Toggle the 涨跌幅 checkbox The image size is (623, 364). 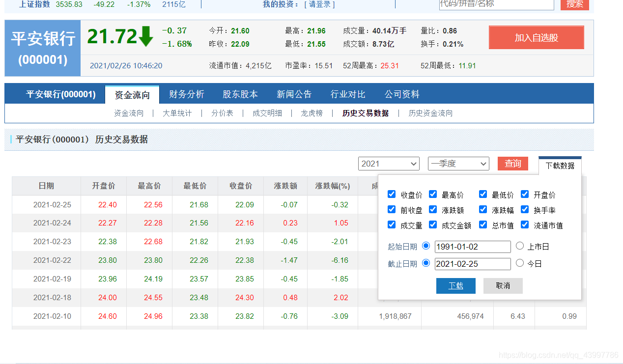coord(483,209)
